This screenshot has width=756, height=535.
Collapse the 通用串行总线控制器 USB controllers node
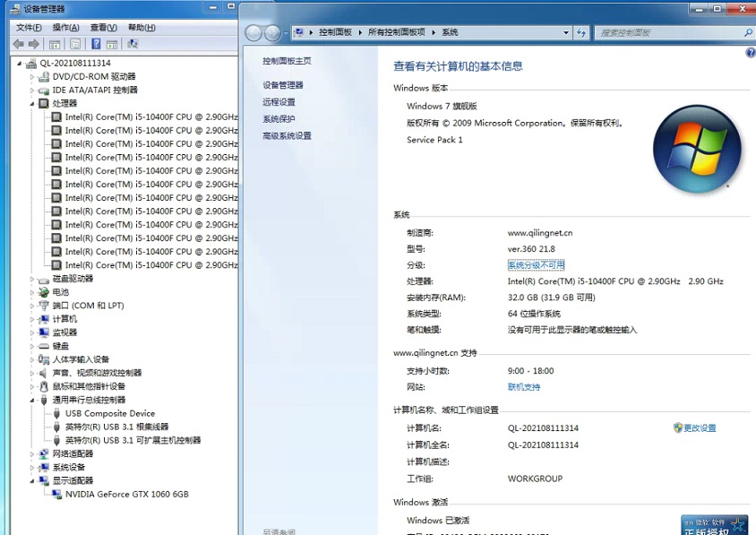pyautogui.click(x=32, y=400)
